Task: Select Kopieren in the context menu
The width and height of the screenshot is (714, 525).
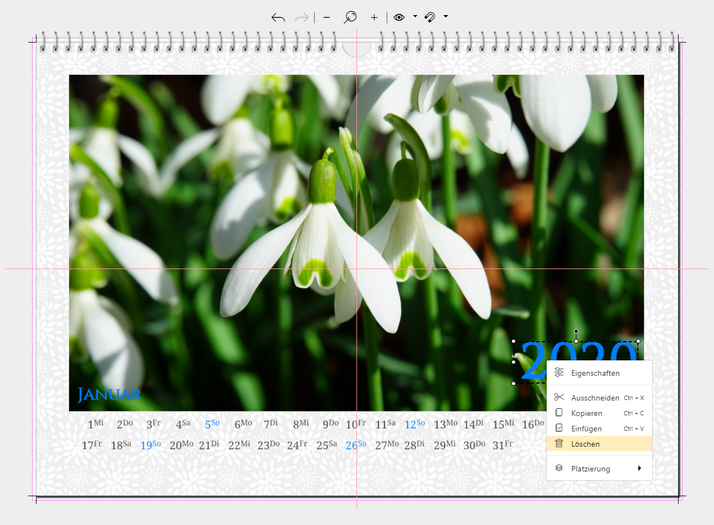Action: click(599, 413)
